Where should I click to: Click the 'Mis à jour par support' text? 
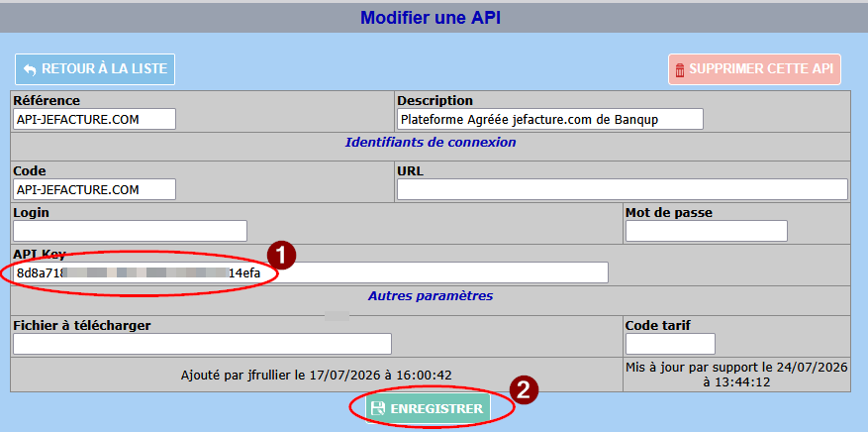tap(736, 375)
